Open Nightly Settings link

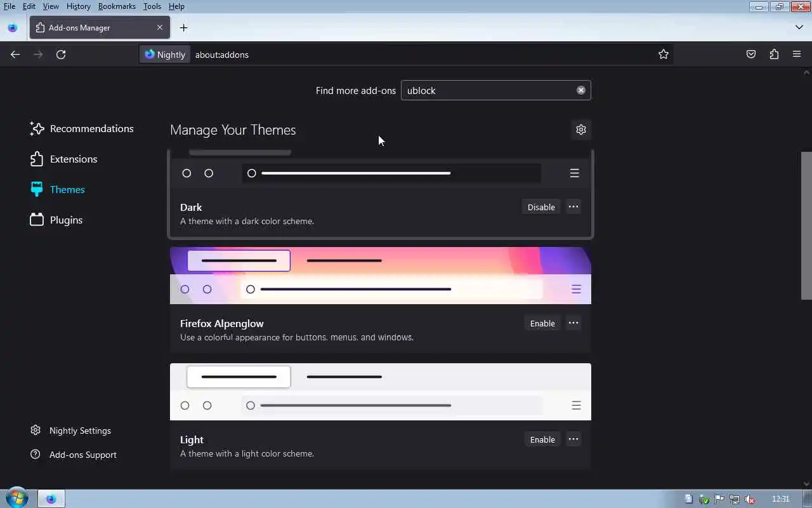tap(70, 431)
